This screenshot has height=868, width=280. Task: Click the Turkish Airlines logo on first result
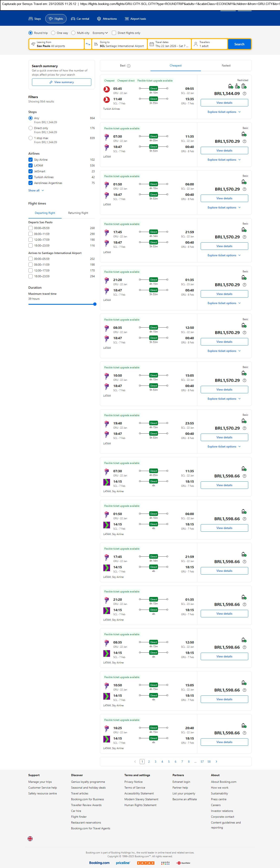[107, 89]
